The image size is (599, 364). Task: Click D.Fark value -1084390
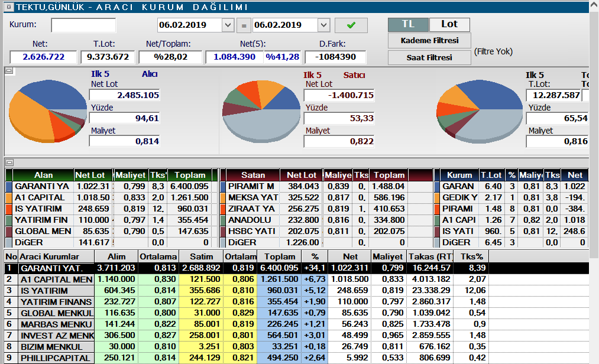335,57
